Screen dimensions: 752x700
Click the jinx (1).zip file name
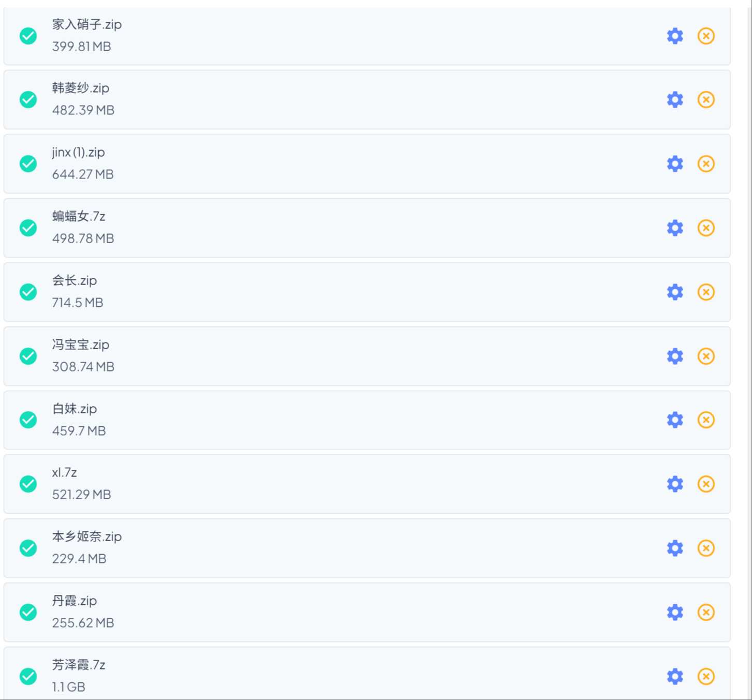(x=78, y=152)
